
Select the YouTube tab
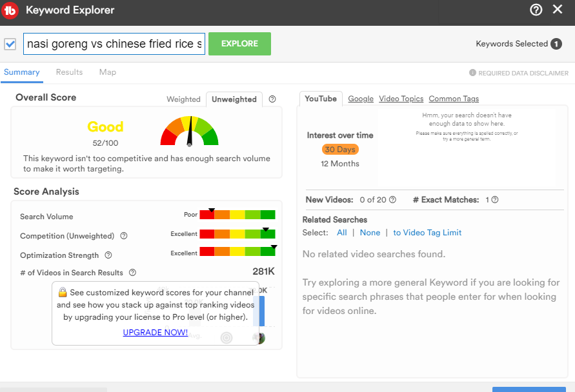coord(321,99)
